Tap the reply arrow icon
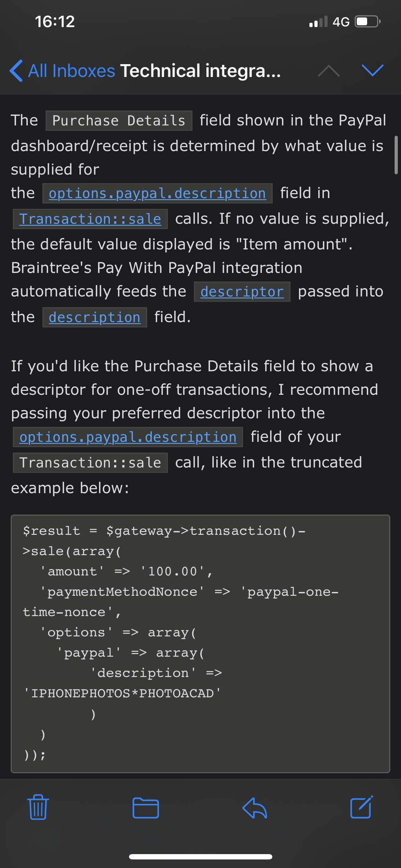Viewport: 401px width, 868px height. [x=255, y=807]
